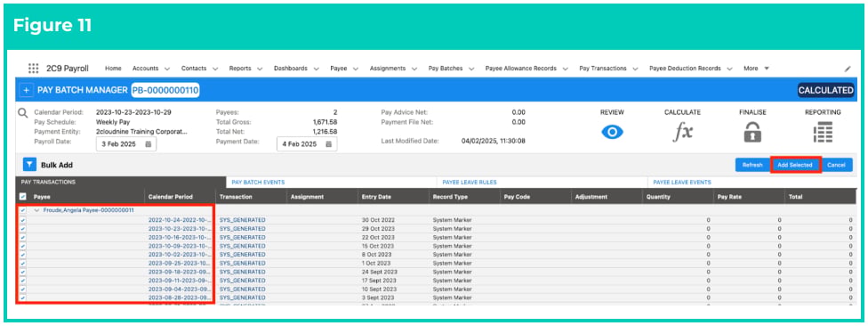Uncheck checkbox for 2023-10-09 calendar period row

[x=23, y=246]
